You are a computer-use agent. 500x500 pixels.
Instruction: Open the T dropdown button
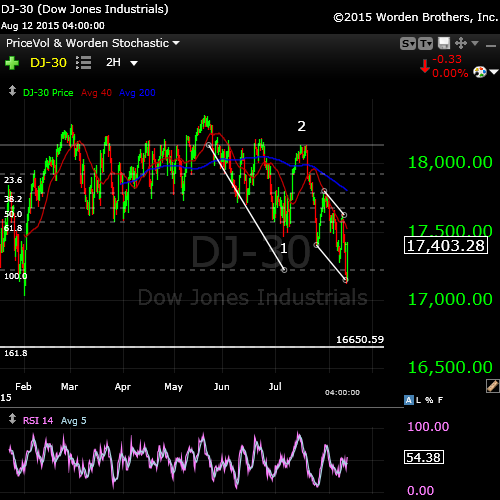pyautogui.click(x=425, y=44)
